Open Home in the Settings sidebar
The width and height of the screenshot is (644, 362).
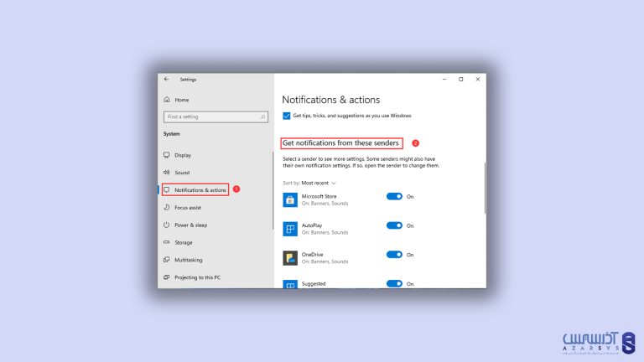pyautogui.click(x=181, y=100)
